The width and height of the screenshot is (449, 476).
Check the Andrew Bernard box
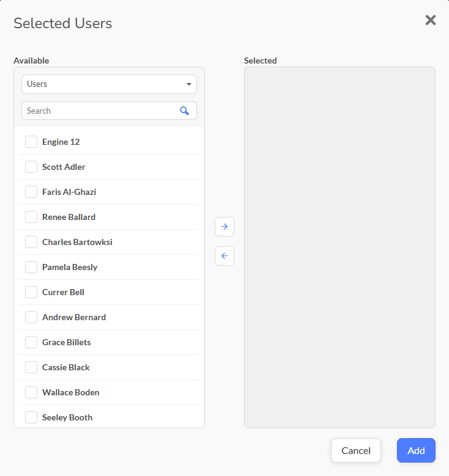point(31,317)
